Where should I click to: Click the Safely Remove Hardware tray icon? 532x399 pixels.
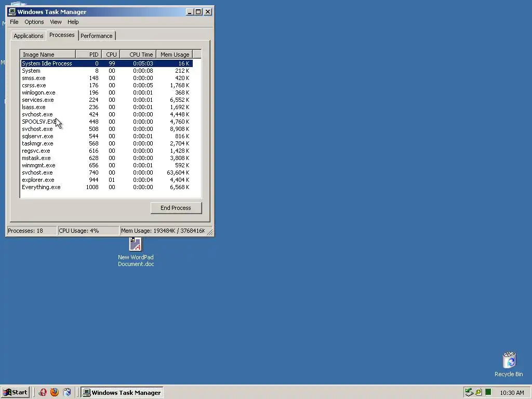click(469, 392)
